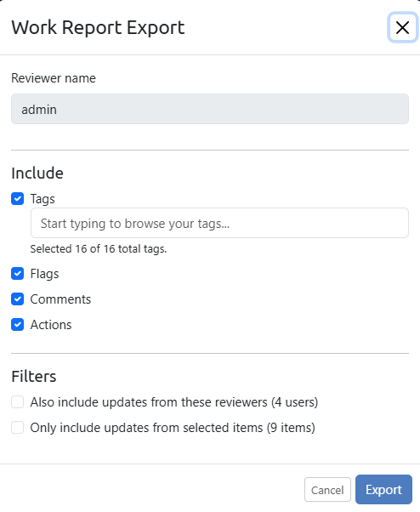Viewport: 420px width, 512px height.
Task: Close the Work Report Export dialog
Action: click(x=402, y=27)
